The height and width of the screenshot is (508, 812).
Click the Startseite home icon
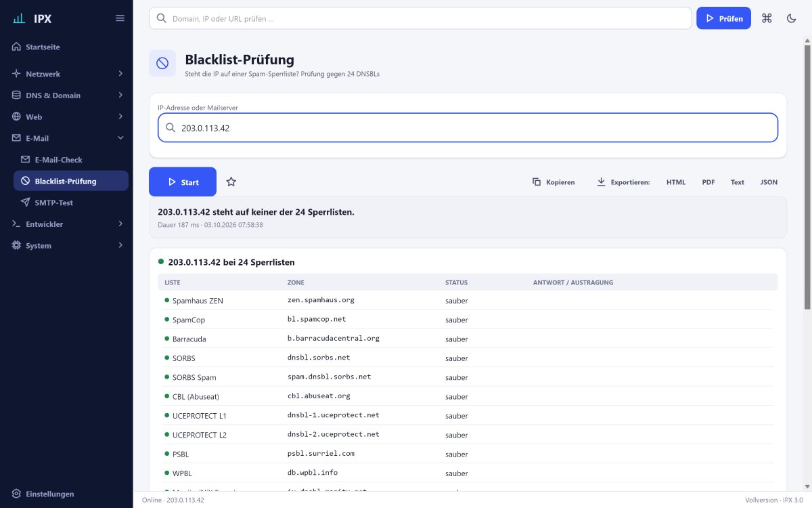16,47
